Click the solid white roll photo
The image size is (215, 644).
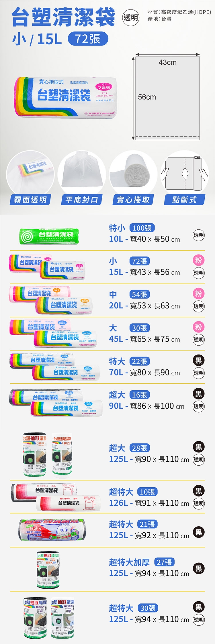click(133, 174)
